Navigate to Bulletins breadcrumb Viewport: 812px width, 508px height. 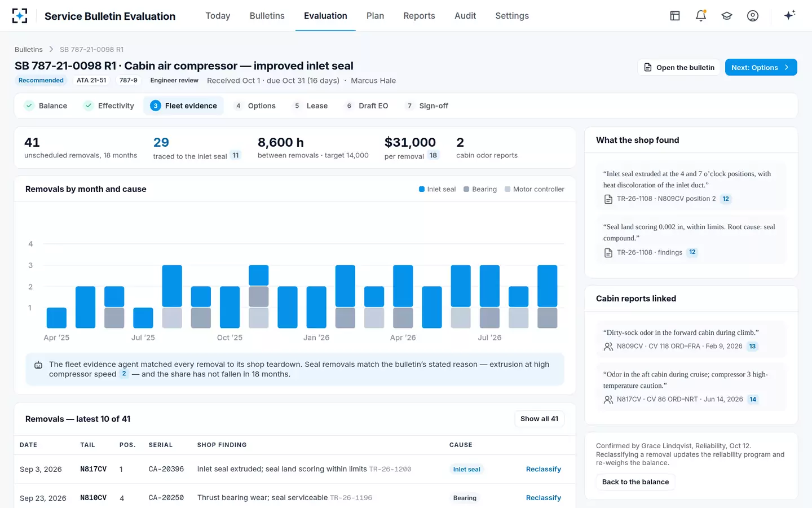click(x=29, y=50)
